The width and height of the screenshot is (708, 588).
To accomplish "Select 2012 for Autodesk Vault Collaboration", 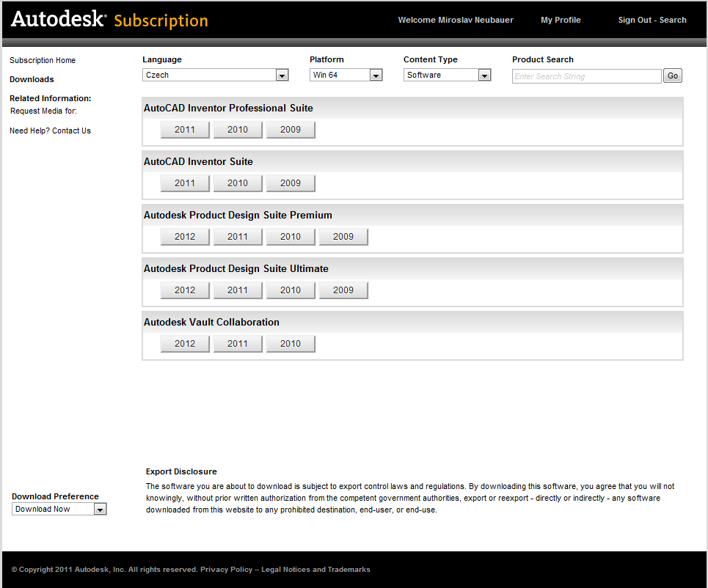I will click(x=185, y=344).
